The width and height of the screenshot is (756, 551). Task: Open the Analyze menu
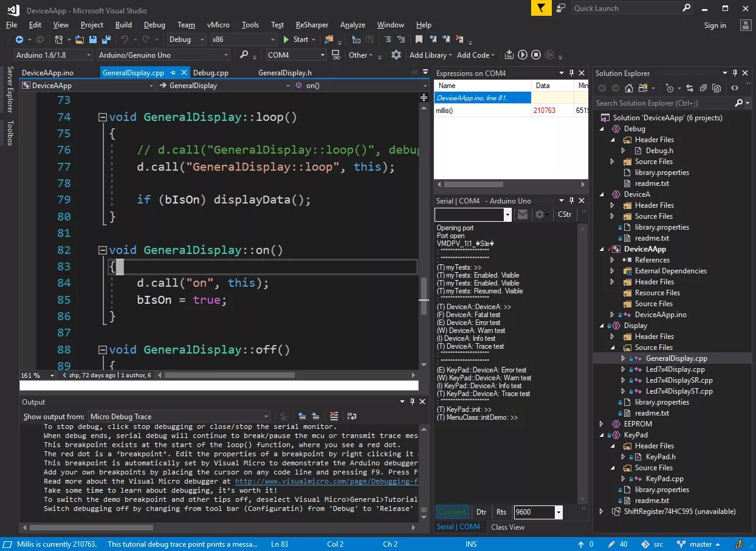(x=352, y=25)
